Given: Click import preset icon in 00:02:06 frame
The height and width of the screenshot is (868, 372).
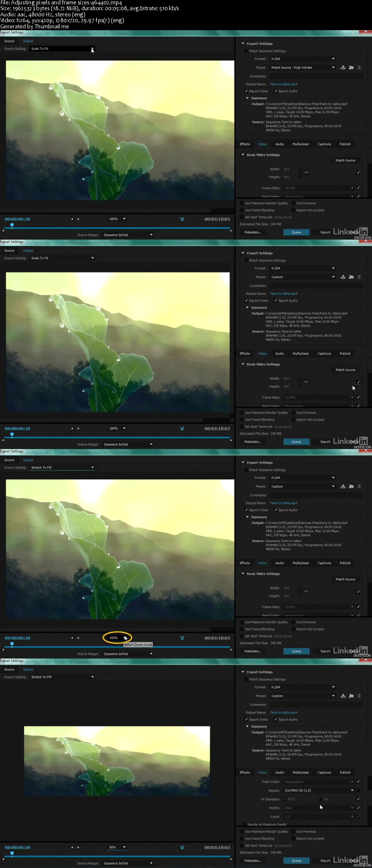Looking at the screenshot, I should tap(351, 277).
